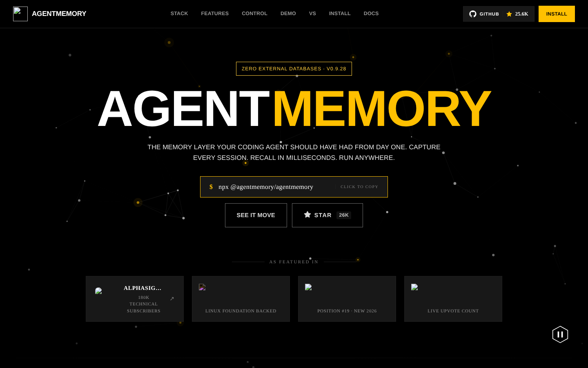Click the 180K TECHNICAL SUBSCRIBERS text
This screenshot has width=588, height=368.
pyautogui.click(x=144, y=304)
